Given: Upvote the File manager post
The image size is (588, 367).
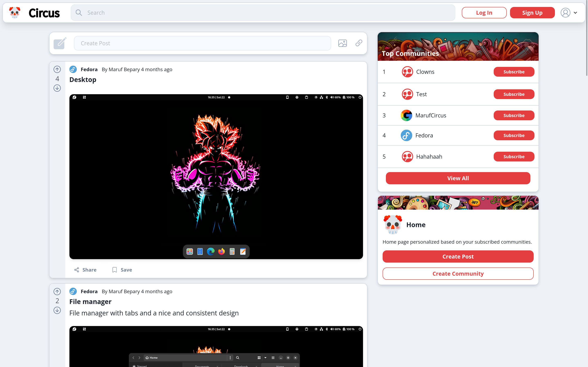Looking at the screenshot, I should pyautogui.click(x=57, y=292).
